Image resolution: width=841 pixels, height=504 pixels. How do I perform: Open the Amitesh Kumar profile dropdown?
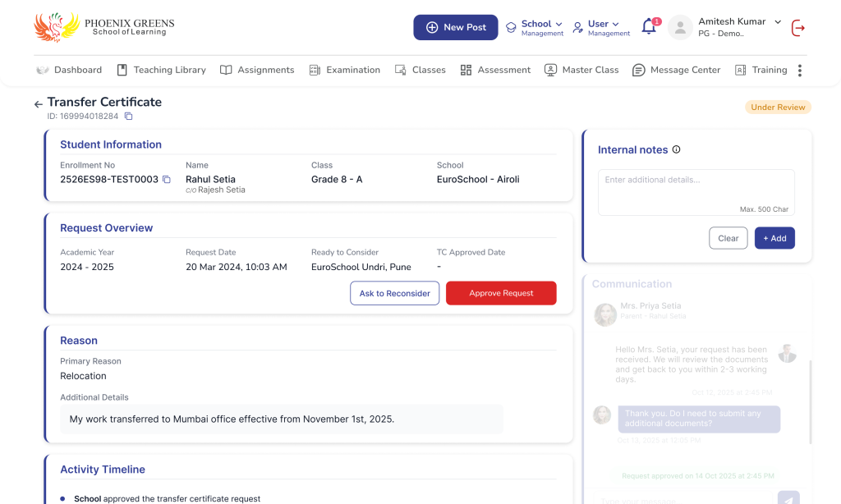(x=777, y=22)
